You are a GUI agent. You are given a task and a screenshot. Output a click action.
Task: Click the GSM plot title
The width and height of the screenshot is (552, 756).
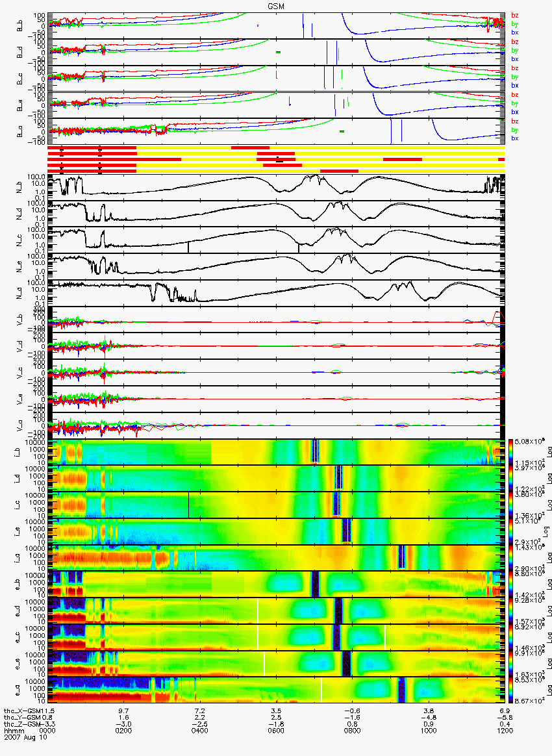tap(276, 6)
